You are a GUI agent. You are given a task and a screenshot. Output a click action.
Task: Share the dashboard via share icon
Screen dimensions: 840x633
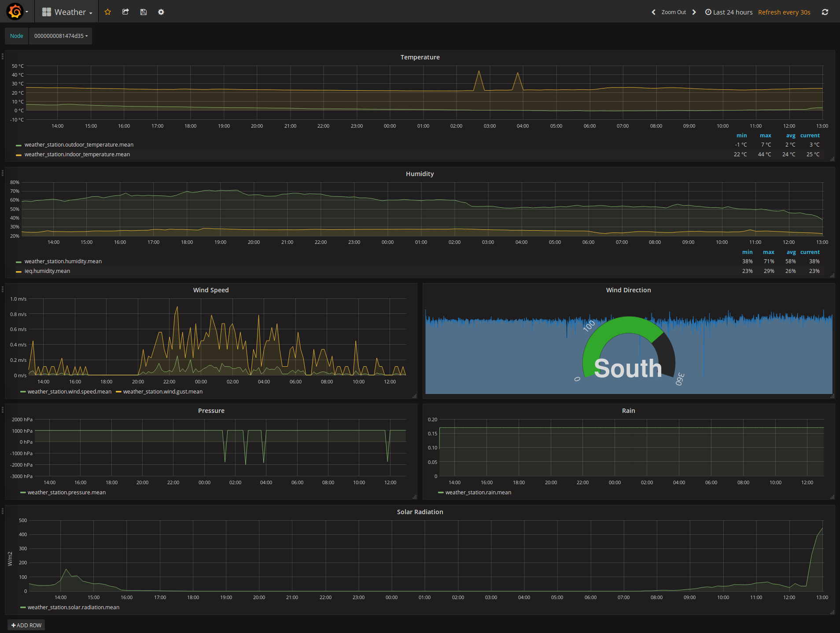(125, 12)
